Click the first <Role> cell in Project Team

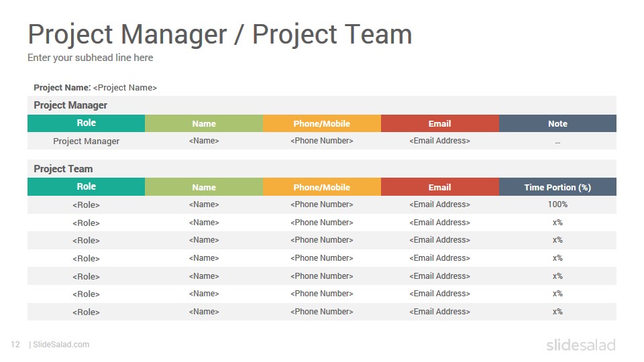tap(87, 205)
